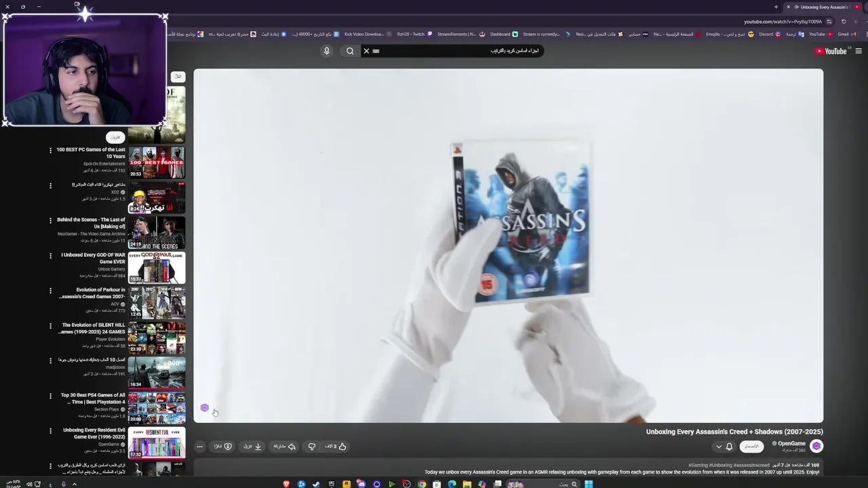Click the subscribe button for OpenGame

point(751,447)
